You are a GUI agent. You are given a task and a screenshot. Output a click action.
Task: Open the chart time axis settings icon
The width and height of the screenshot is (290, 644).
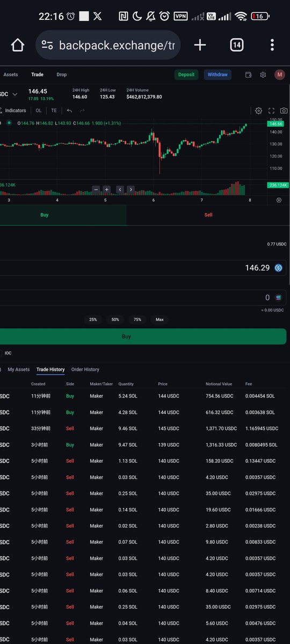[x=279, y=200]
